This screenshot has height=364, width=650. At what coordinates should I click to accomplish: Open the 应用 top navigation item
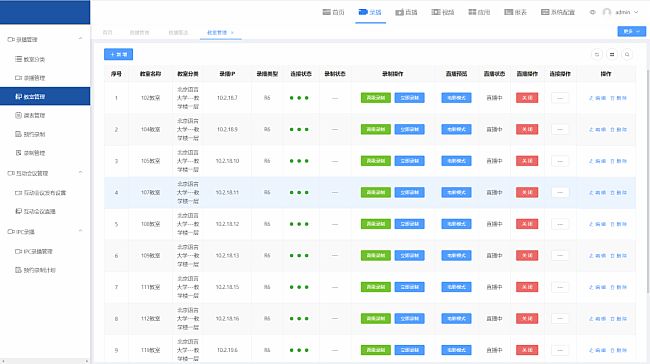tap(479, 12)
